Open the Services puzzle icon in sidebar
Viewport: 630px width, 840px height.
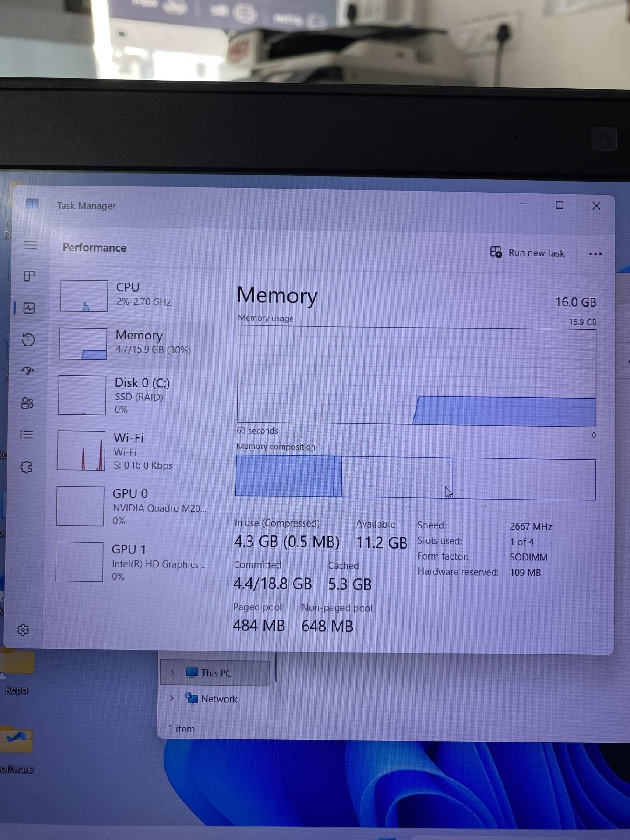coord(26,467)
